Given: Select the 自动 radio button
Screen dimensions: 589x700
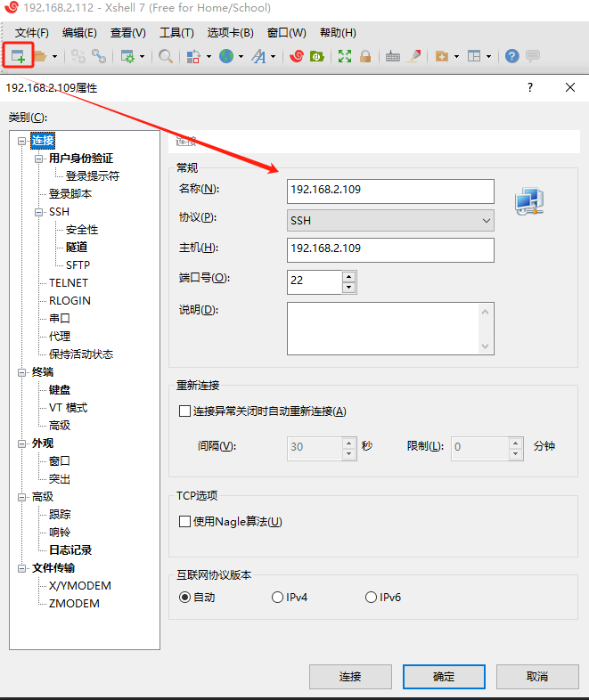Looking at the screenshot, I should pyautogui.click(x=184, y=598).
